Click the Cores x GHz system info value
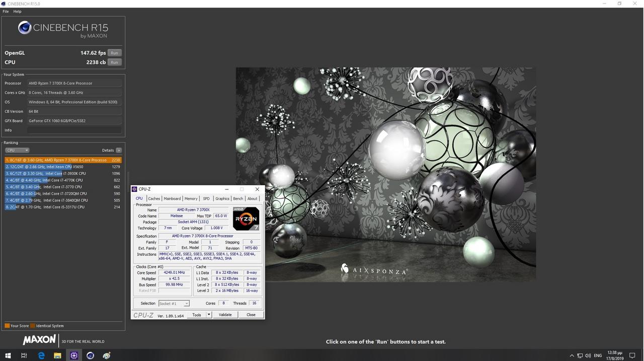This screenshot has width=644, height=361. click(74, 93)
